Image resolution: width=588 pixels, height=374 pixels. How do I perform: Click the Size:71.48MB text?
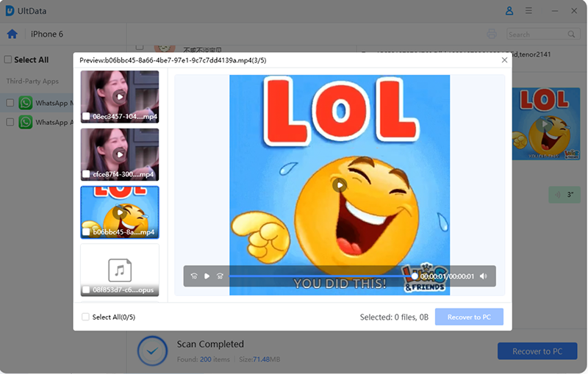[259, 359]
